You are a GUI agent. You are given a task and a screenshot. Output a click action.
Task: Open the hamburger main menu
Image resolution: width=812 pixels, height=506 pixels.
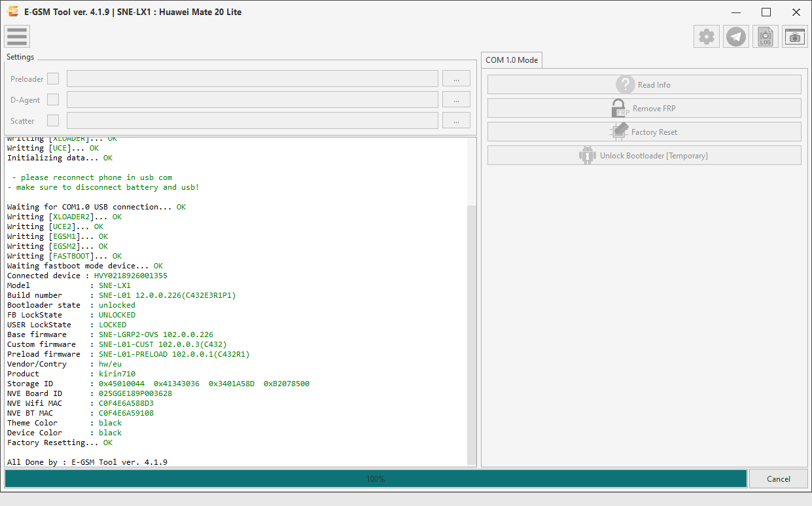[x=16, y=36]
